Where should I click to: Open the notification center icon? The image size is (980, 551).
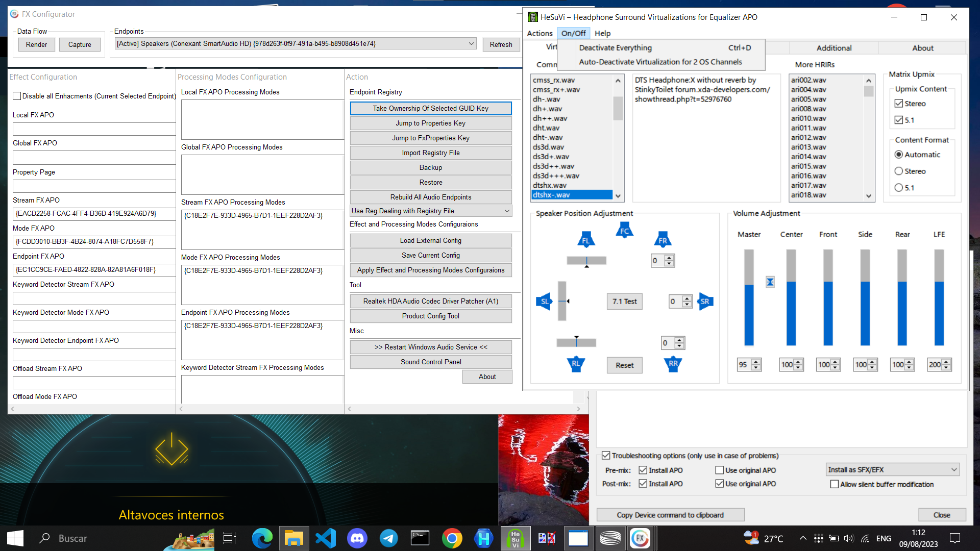(955, 538)
